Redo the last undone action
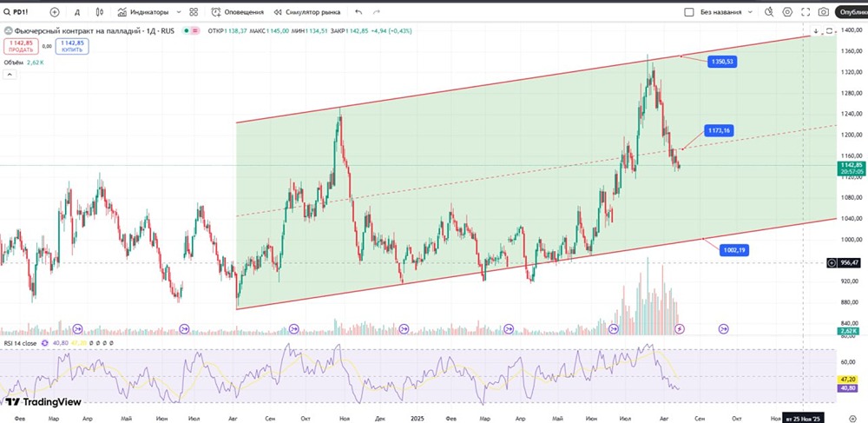The width and height of the screenshot is (868, 423). point(377,11)
